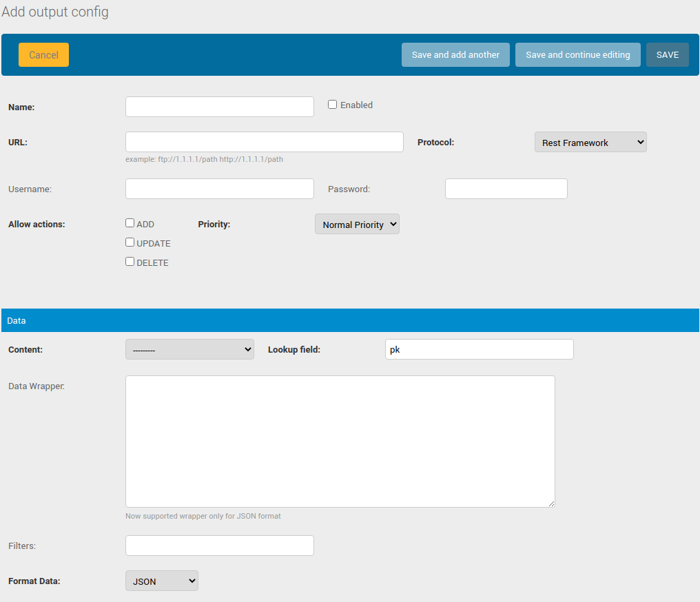Click Save and continue editing
The width and height of the screenshot is (700, 602).
click(577, 54)
